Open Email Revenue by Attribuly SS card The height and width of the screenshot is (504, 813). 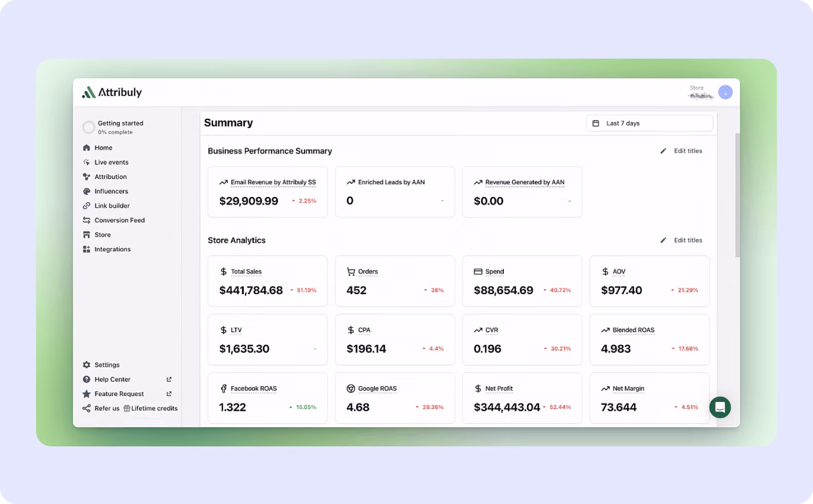pos(268,192)
